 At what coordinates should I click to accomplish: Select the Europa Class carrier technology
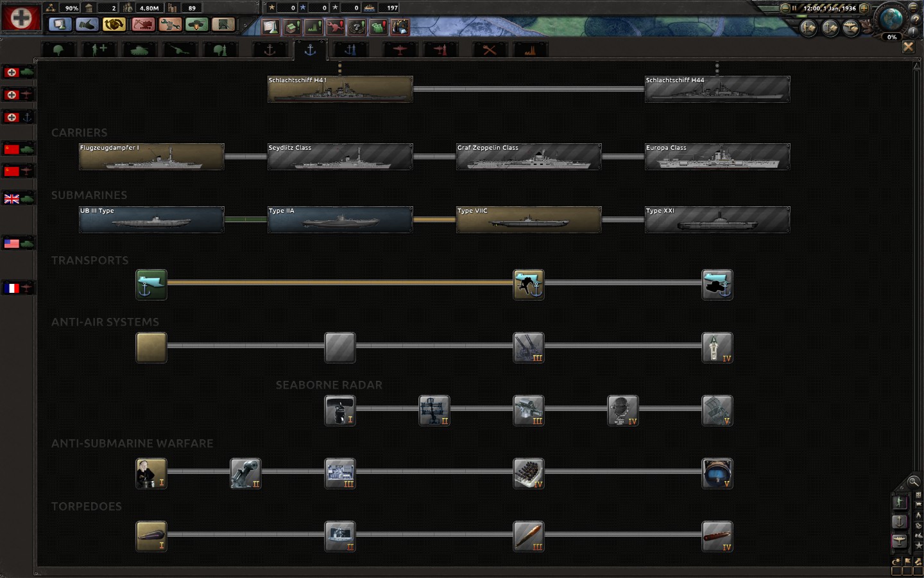click(x=717, y=157)
